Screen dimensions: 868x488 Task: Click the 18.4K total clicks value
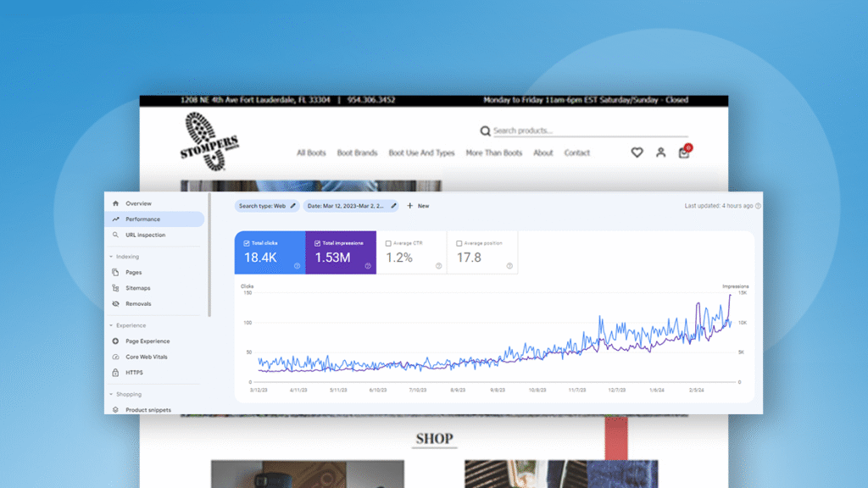point(260,258)
